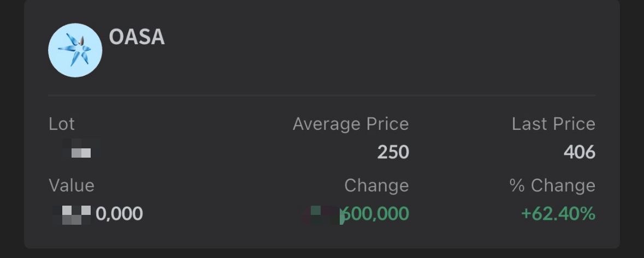Click the light blue circle around the logo
This screenshot has width=644, height=258.
57,67
